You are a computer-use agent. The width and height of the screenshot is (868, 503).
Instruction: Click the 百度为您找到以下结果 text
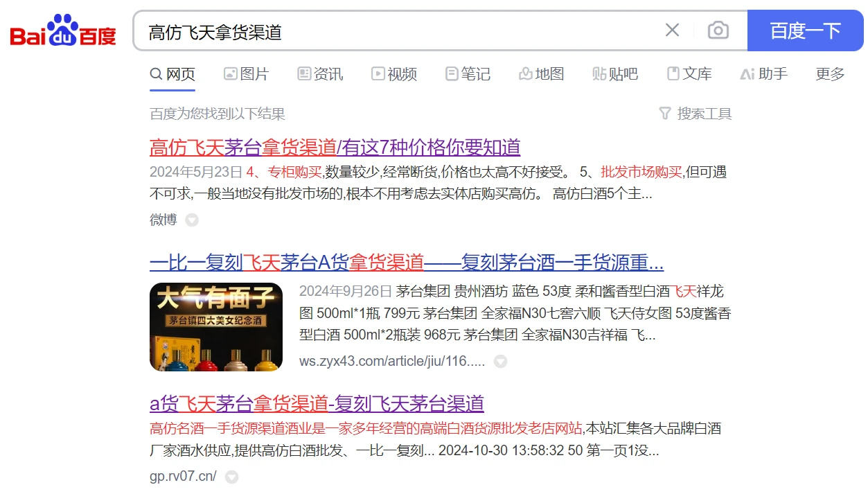point(218,114)
